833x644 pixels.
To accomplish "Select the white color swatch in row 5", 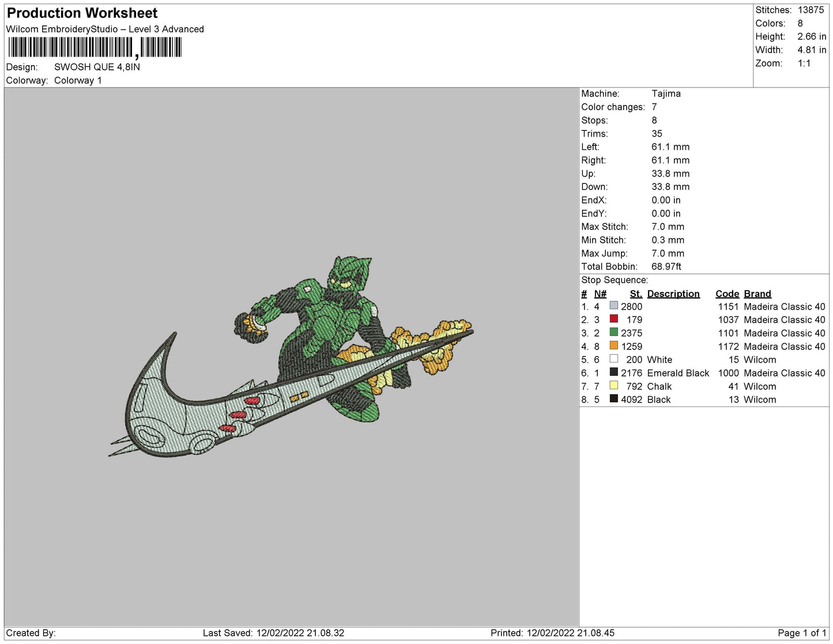I will point(613,359).
